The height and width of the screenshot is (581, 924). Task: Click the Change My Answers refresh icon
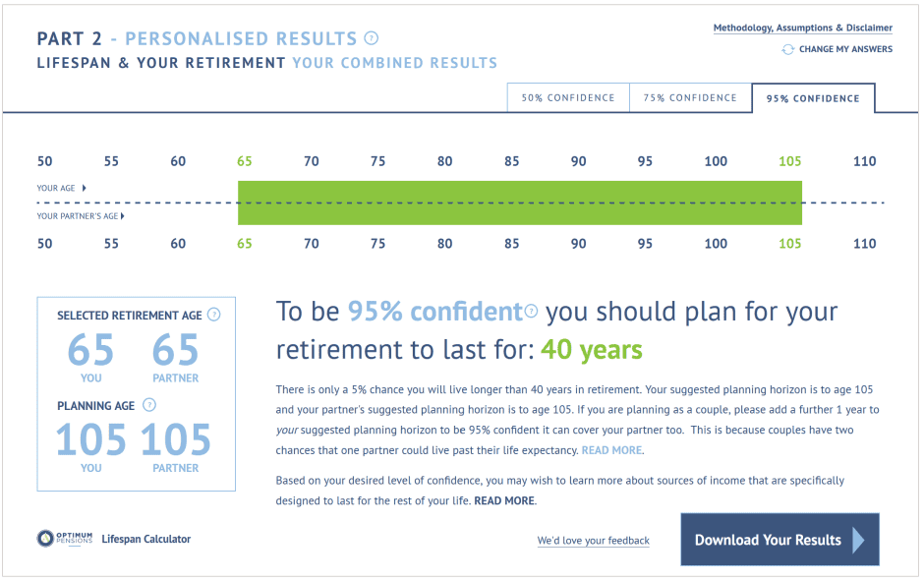[x=788, y=49]
